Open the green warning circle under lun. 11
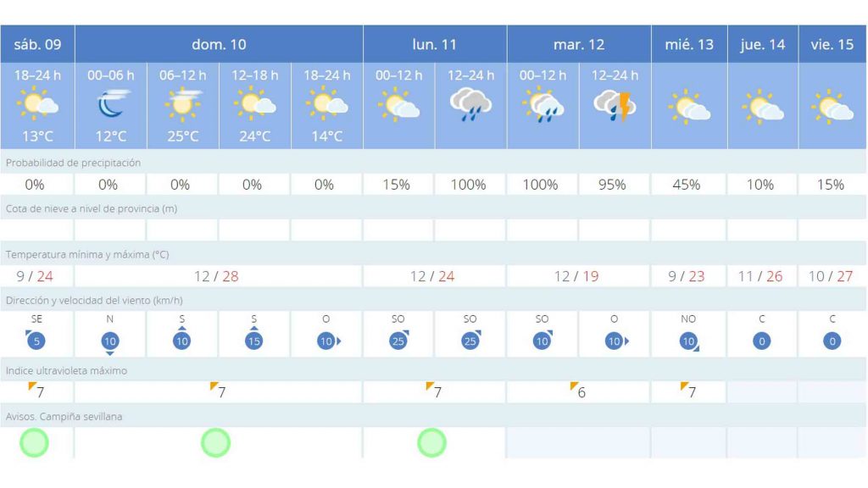Screen dimensions: 868x488 pos(432,442)
